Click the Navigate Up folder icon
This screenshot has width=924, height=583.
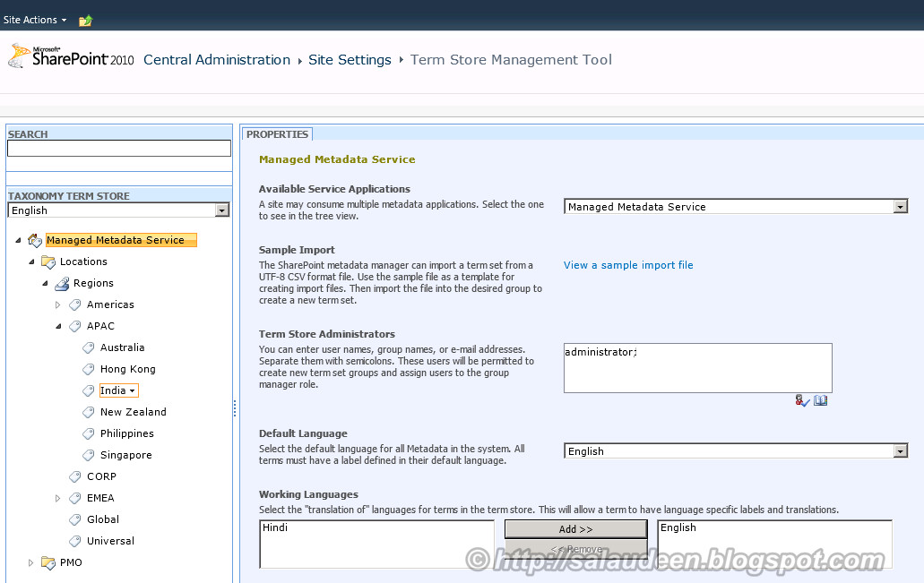point(85,21)
